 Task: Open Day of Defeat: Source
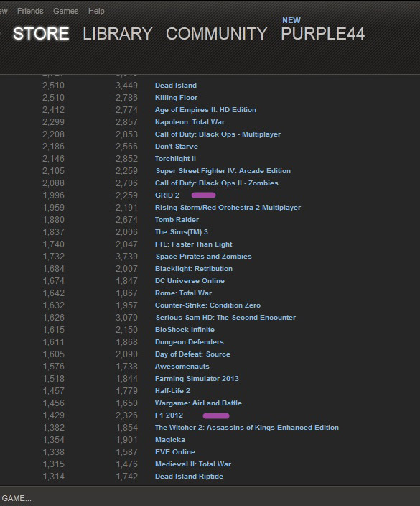192,354
